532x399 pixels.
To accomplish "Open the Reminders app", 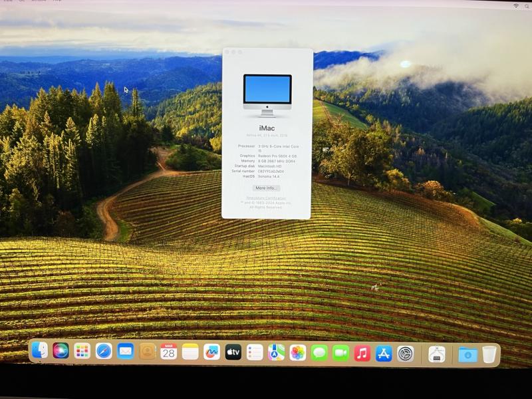I will tap(255, 352).
